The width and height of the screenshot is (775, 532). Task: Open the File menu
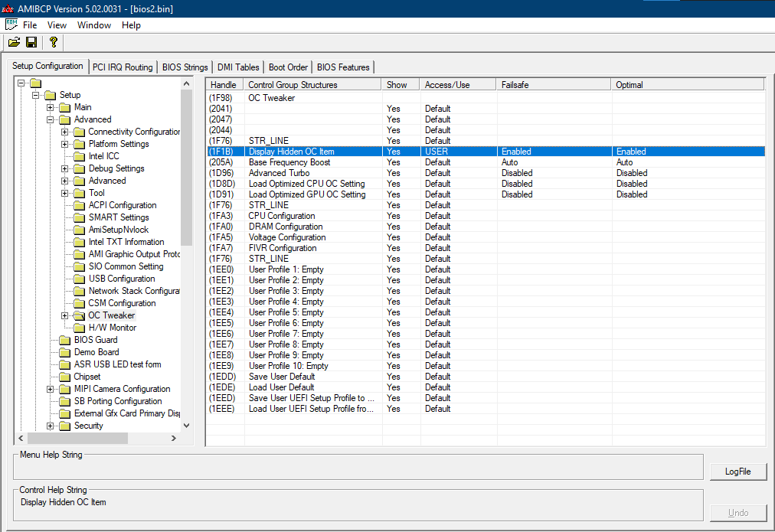click(30, 24)
